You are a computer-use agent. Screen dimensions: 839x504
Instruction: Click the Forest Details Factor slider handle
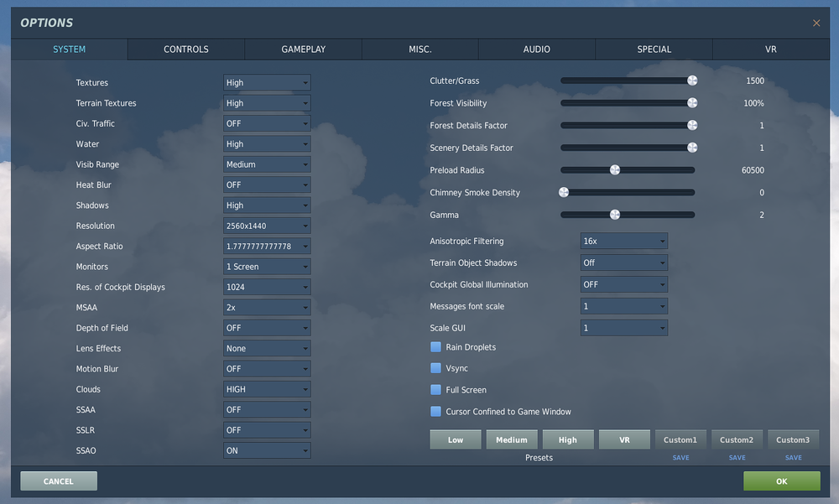pyautogui.click(x=692, y=125)
